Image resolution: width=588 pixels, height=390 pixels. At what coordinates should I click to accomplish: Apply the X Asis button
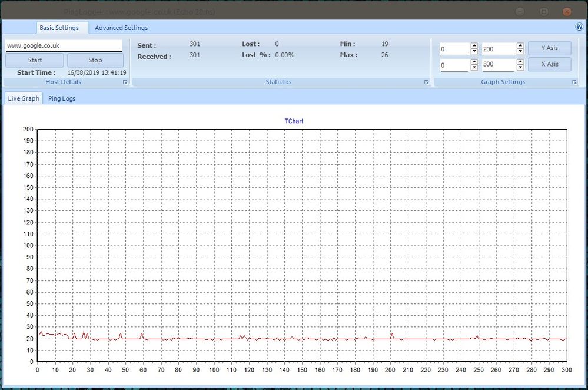549,64
